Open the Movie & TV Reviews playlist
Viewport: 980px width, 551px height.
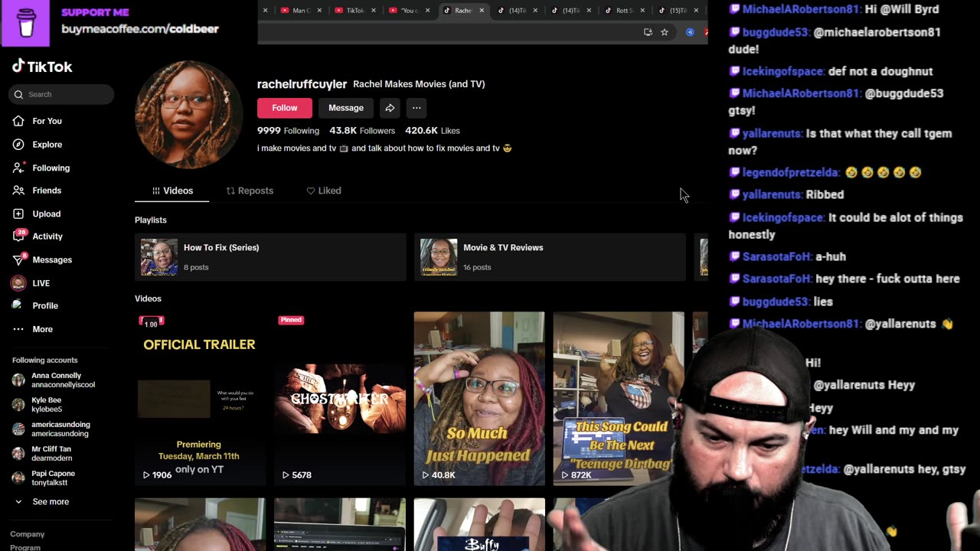[x=550, y=257]
